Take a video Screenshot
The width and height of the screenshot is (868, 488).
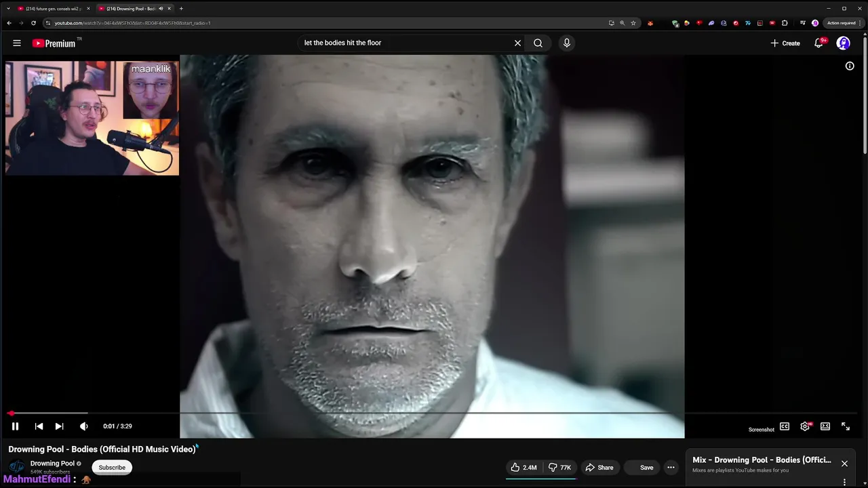762,429
